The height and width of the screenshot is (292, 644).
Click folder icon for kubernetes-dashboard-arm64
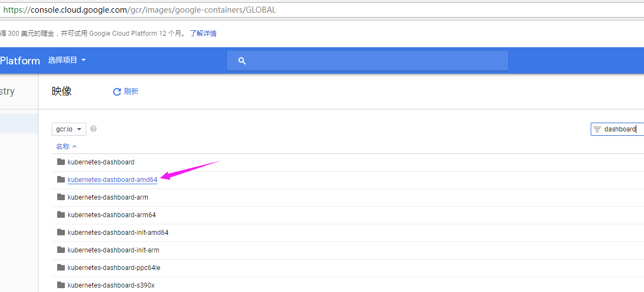[61, 214]
